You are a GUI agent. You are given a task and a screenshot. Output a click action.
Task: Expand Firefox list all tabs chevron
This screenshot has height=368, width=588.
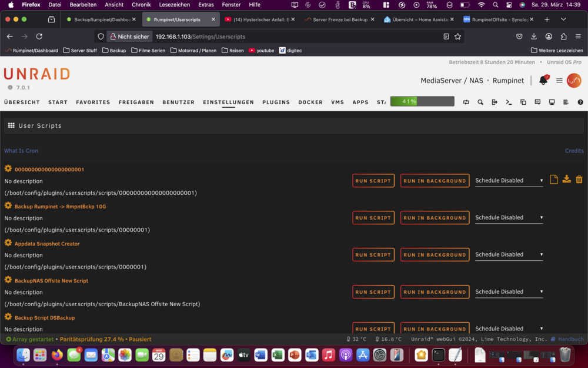tap(563, 19)
